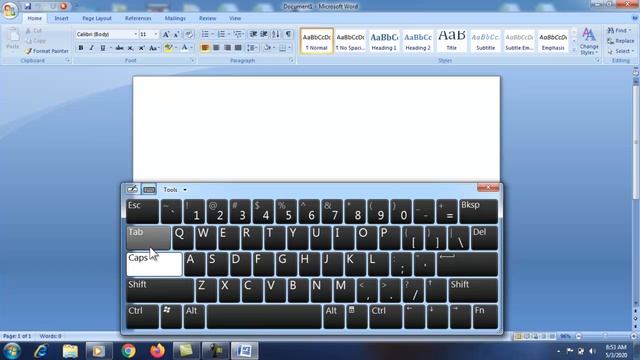Open Change Styles dropdown
The width and height of the screenshot is (640, 360).
tap(589, 41)
